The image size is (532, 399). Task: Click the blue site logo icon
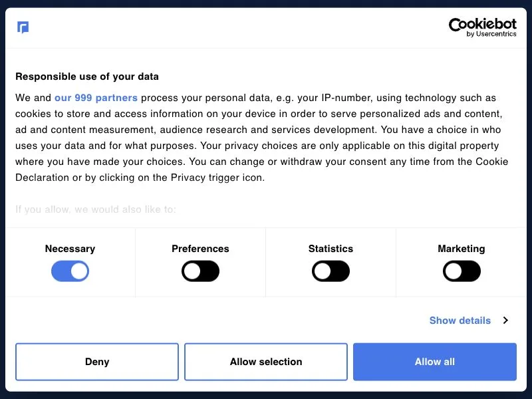(23, 27)
